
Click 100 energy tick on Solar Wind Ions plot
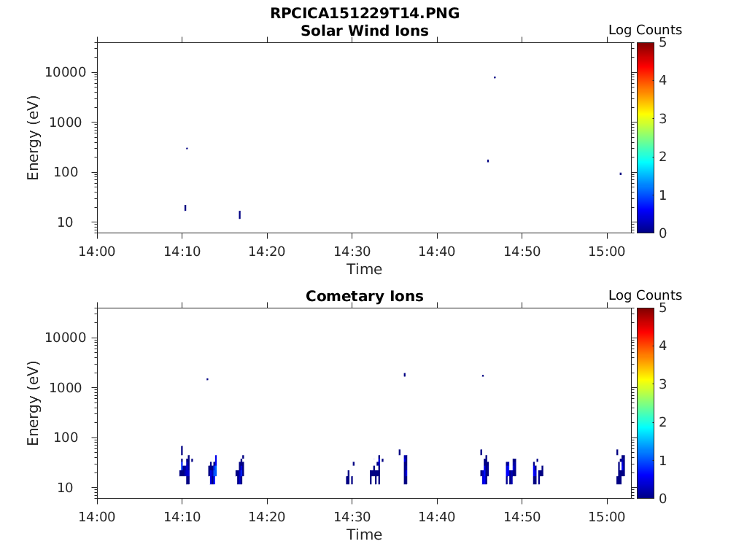tap(66, 172)
